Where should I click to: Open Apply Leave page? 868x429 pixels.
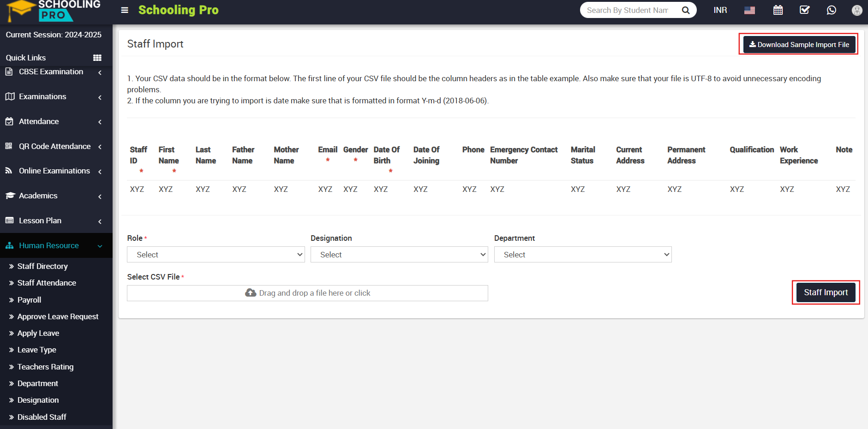click(x=38, y=333)
